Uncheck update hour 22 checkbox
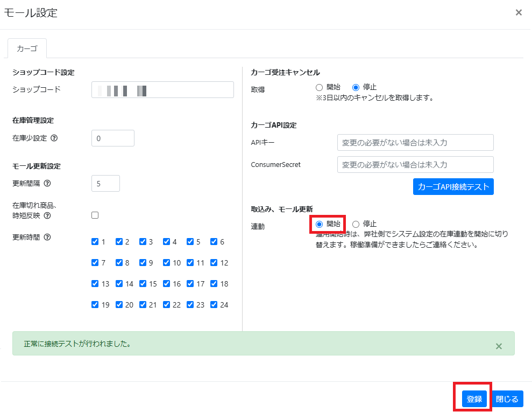This screenshot has width=532, height=412. coord(166,305)
